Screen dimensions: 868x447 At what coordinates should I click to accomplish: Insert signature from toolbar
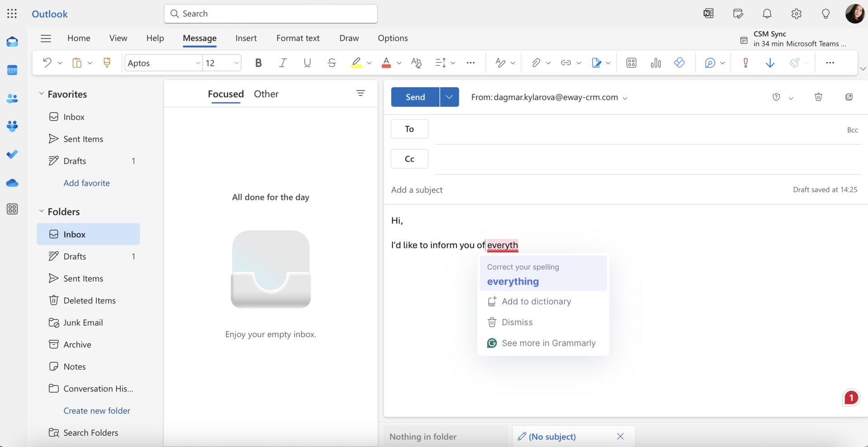pos(596,62)
